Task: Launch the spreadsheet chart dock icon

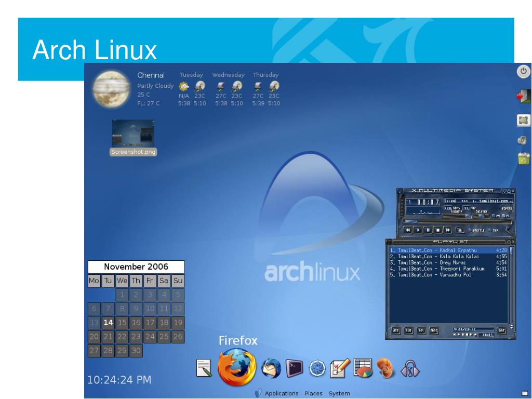Action: pyautogui.click(x=363, y=368)
